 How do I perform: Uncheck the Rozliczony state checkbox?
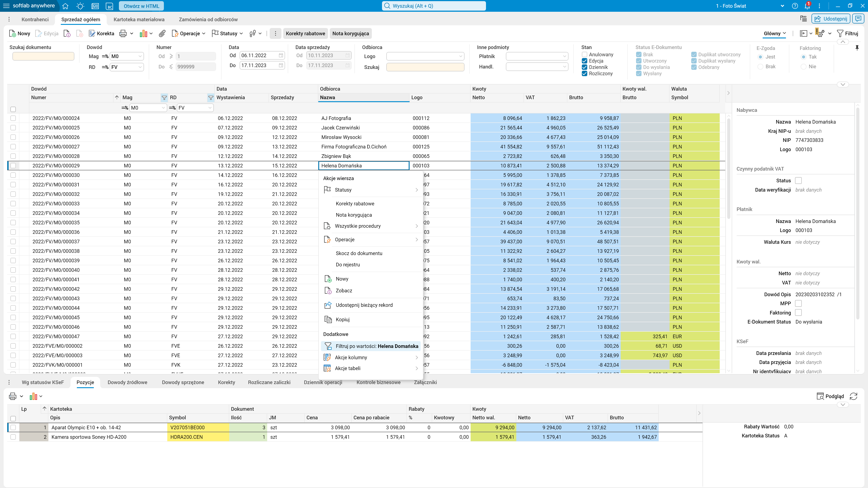point(585,73)
